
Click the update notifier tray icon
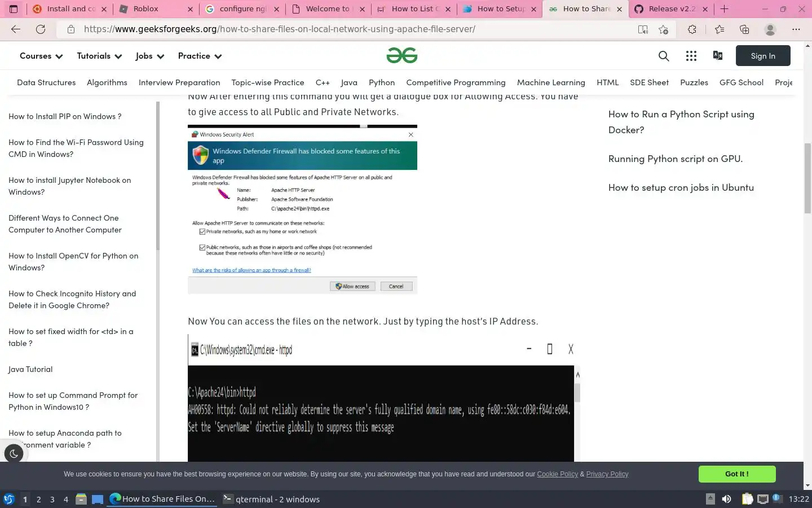coord(776,498)
